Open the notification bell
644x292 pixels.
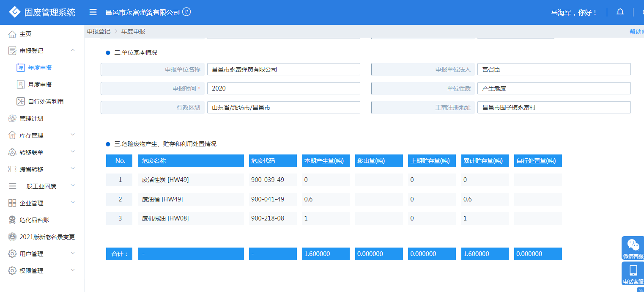(x=620, y=12)
